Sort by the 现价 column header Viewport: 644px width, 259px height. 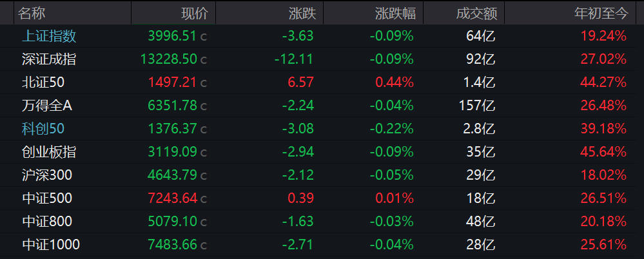pos(195,14)
